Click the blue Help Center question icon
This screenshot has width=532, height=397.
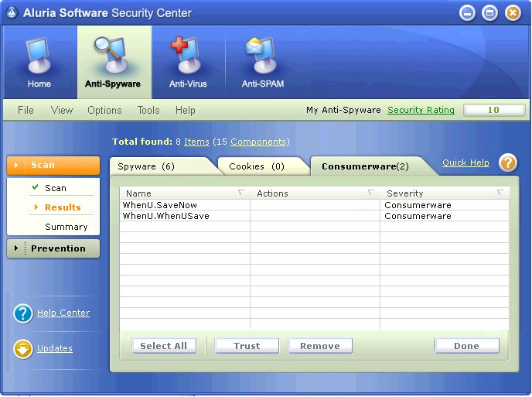point(23,313)
